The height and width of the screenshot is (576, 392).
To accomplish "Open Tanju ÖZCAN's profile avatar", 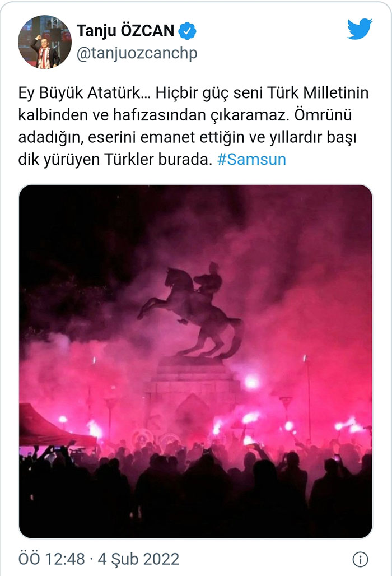I will 44,42.
